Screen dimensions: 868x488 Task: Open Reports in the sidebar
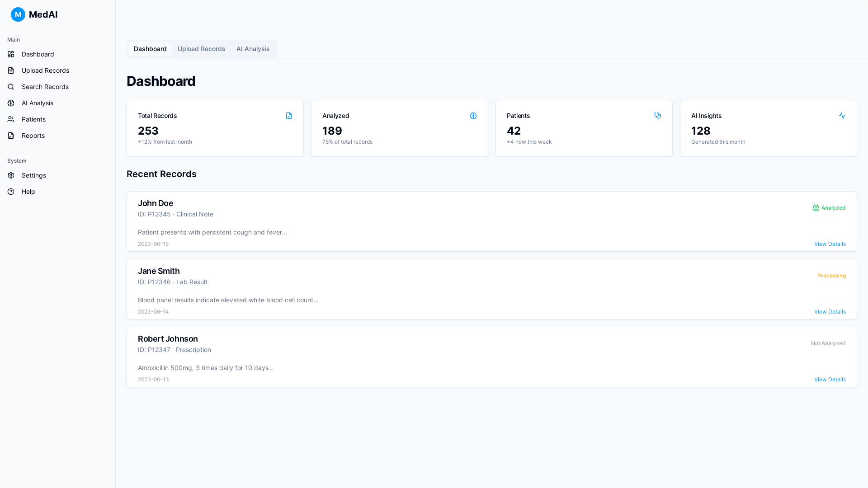pos(58,136)
